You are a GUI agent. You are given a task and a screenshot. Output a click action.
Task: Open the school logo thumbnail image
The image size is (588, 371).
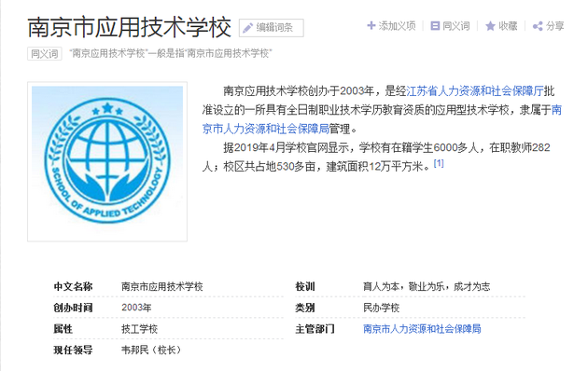(107, 161)
